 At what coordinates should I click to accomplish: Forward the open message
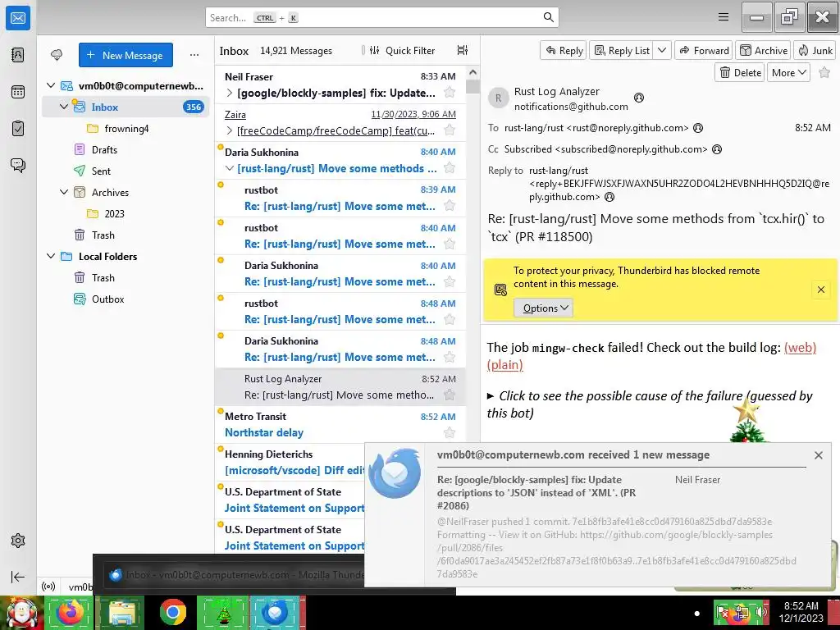[704, 50]
